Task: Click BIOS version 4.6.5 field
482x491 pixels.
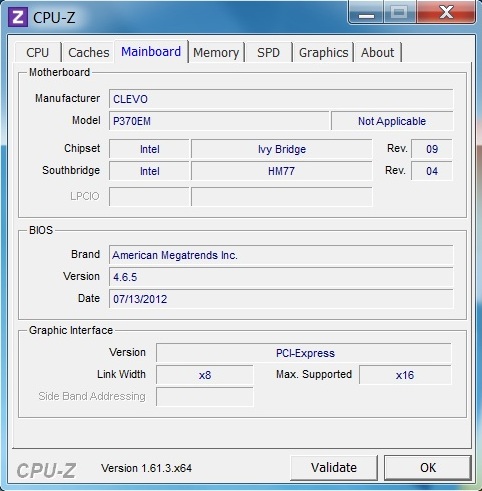Action: coord(281,277)
